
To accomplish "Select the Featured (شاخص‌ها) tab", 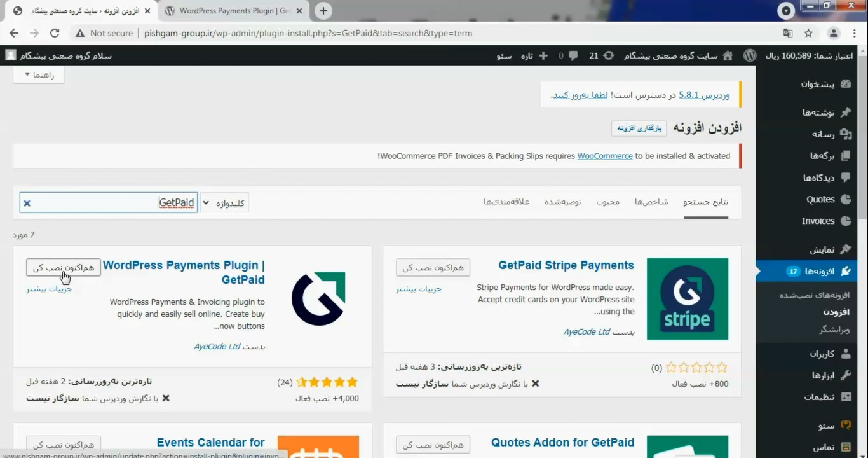I will tap(651, 202).
